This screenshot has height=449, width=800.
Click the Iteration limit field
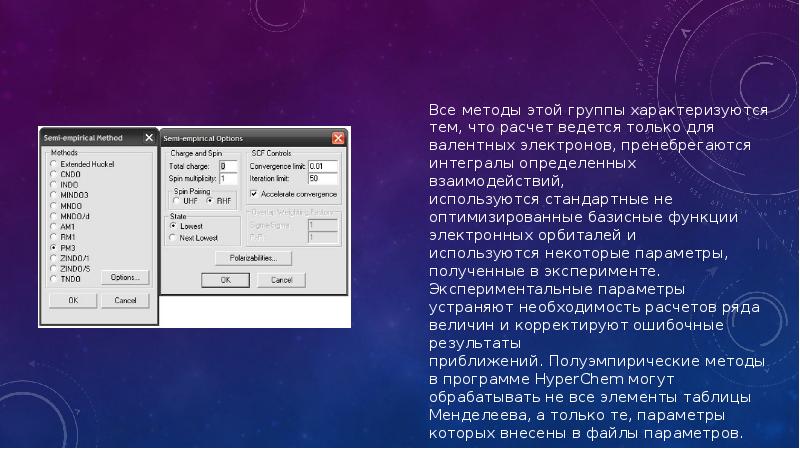pos(322,179)
